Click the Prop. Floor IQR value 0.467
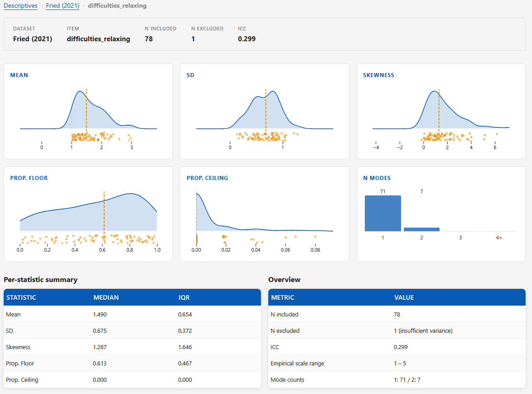532x394 pixels. tap(185, 364)
